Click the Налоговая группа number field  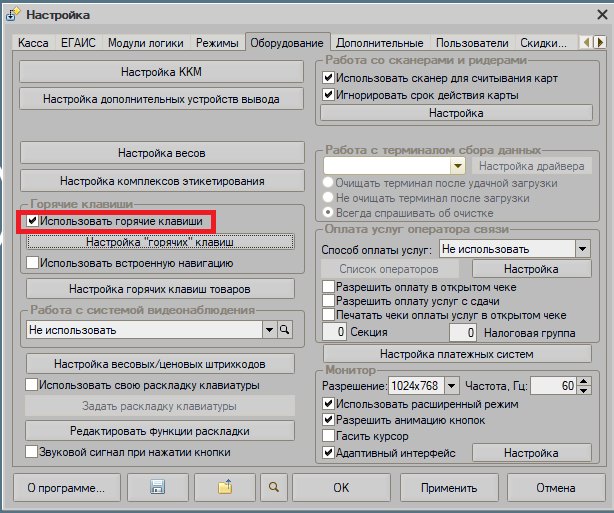[463, 333]
